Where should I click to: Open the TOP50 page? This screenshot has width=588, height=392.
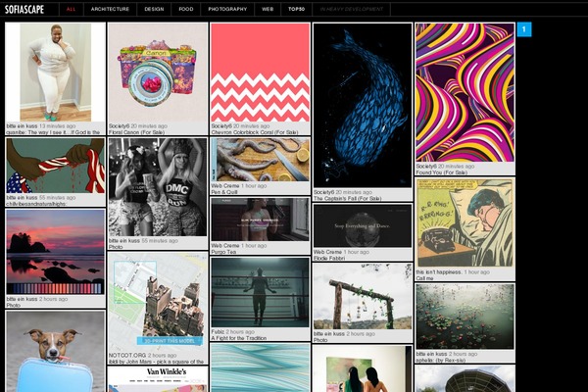click(296, 9)
